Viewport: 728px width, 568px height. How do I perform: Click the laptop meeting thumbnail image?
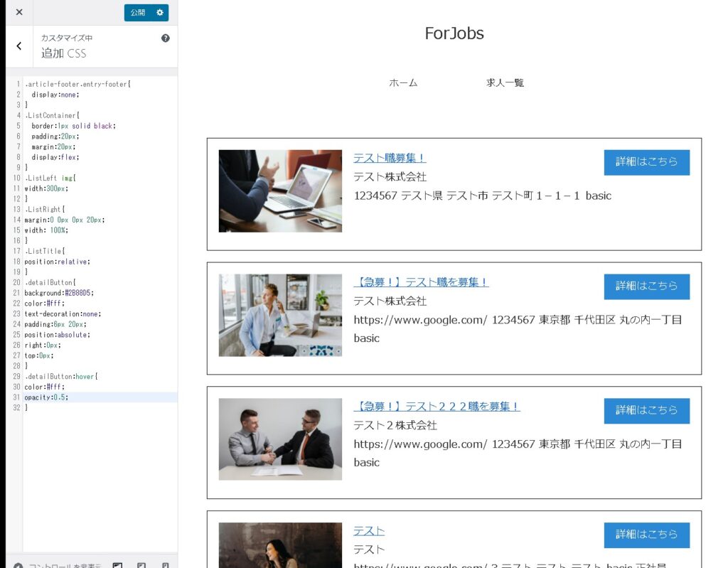280,191
